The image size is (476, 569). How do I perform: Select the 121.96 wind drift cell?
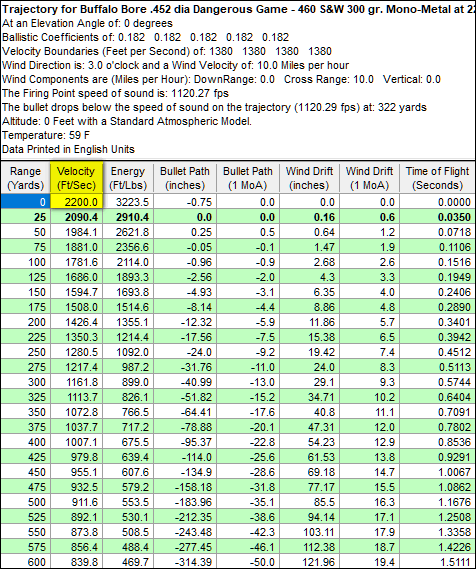309,562
